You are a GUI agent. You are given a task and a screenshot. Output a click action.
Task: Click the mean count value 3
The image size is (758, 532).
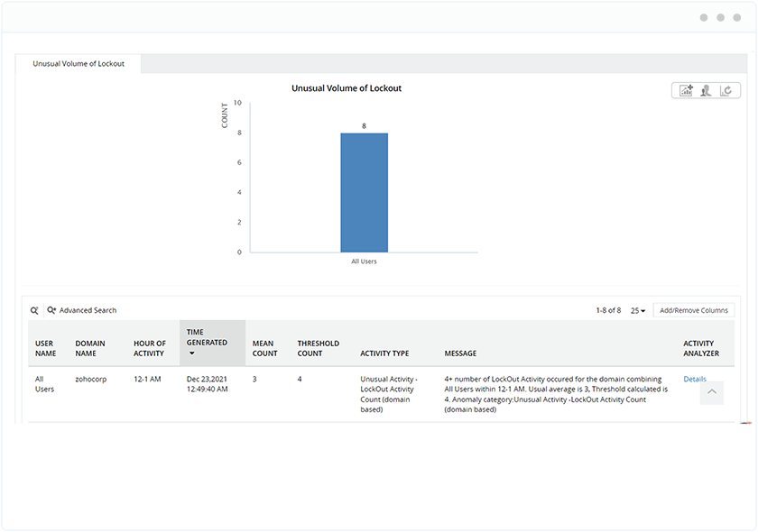(x=254, y=379)
